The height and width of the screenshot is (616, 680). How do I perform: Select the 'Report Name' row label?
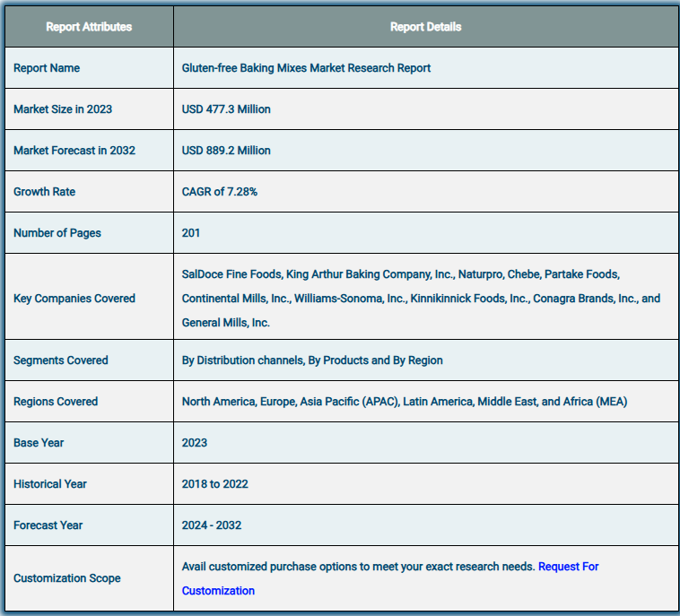[x=47, y=68]
